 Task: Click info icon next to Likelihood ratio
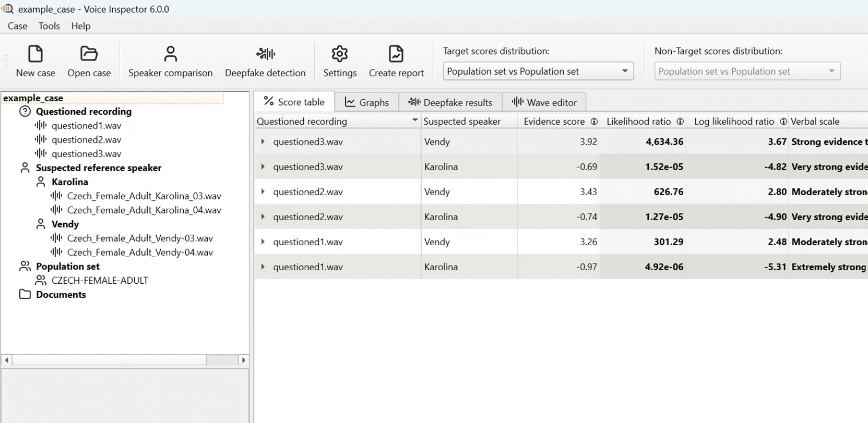click(680, 121)
